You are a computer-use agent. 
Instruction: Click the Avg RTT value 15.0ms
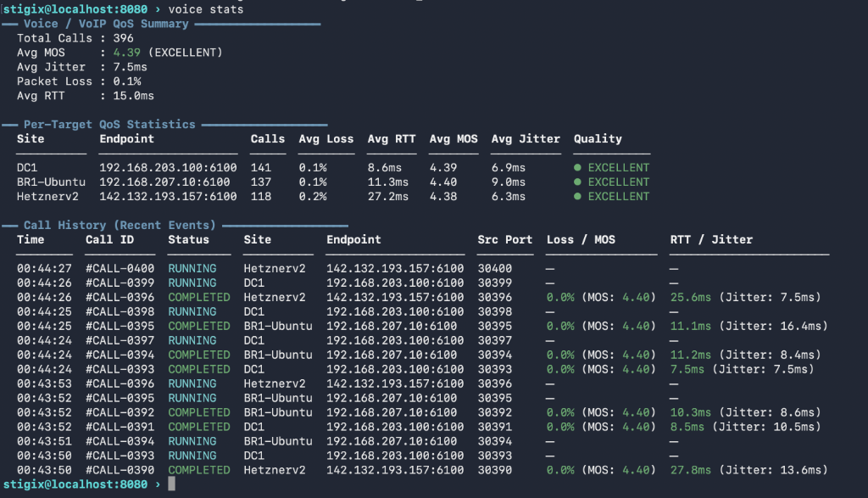133,96
